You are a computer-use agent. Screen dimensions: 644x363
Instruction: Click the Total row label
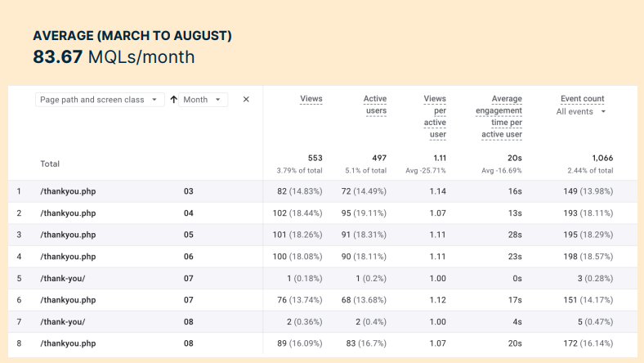click(x=50, y=164)
